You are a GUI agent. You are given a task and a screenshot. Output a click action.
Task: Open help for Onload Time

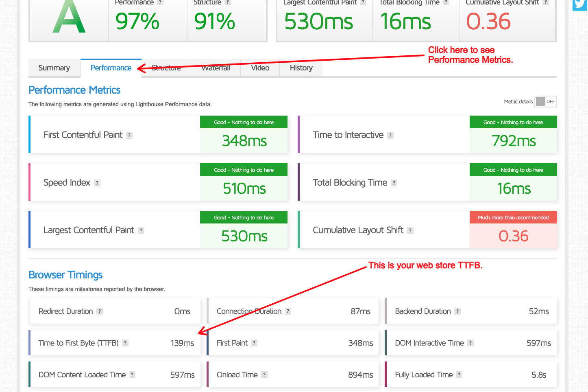pyautogui.click(x=264, y=375)
